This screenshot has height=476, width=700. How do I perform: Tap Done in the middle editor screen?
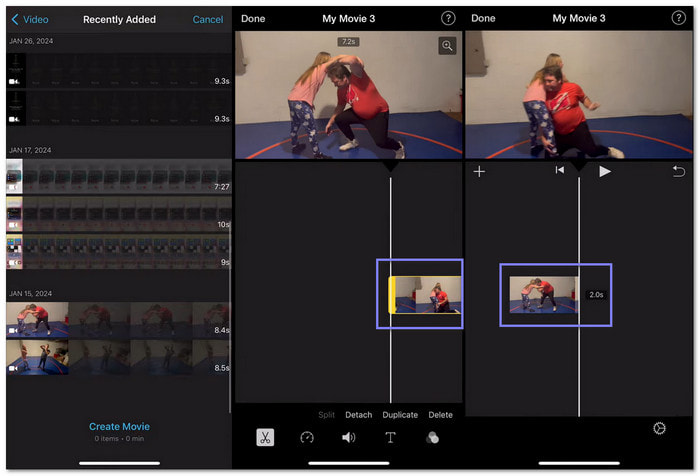(x=253, y=19)
